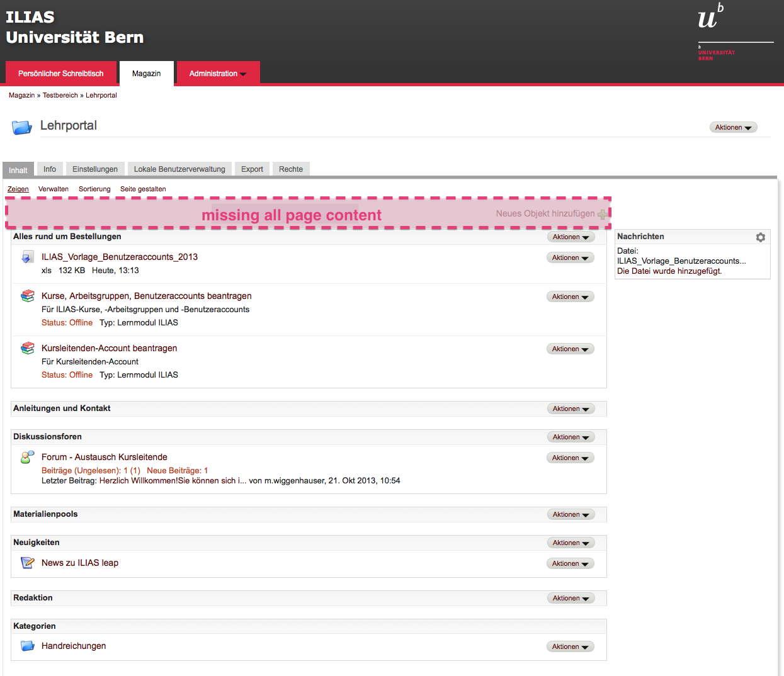
Task: Select the Persönlicher Schreibtisch main tab
Action: point(61,74)
